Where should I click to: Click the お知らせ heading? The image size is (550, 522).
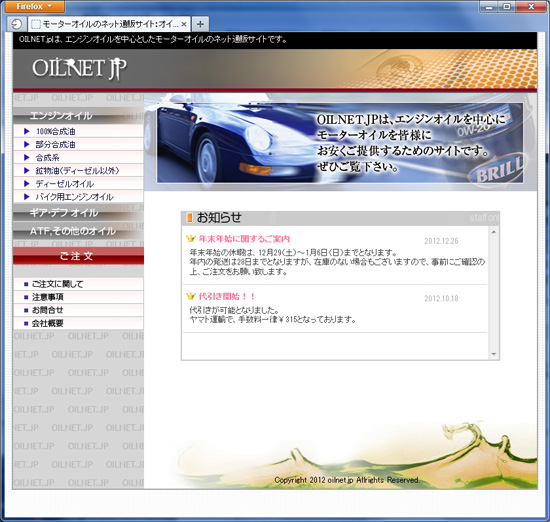[x=219, y=218]
